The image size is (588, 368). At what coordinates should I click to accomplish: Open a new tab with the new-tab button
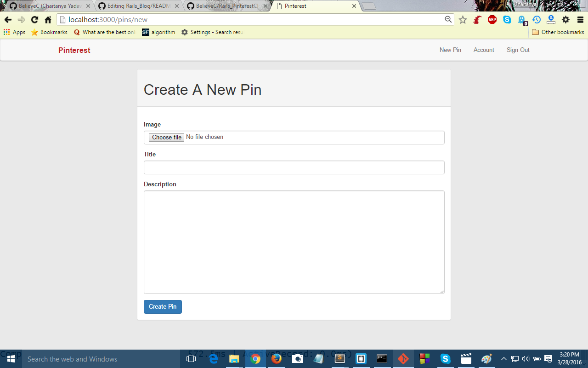(369, 6)
